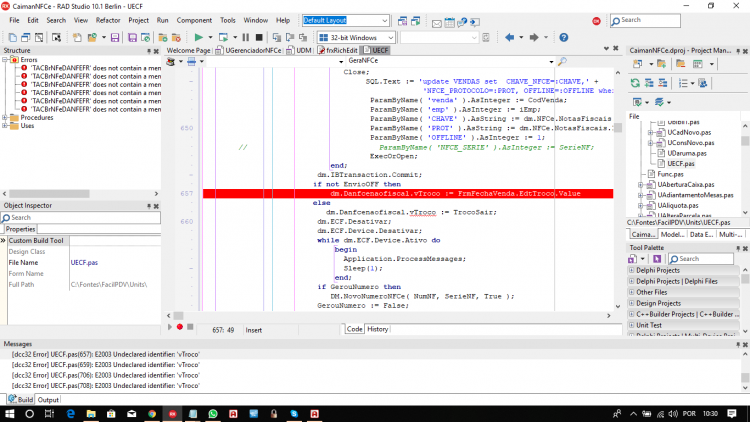The height and width of the screenshot is (422, 750).
Task: Open the GeraNFCe method dropdown
Action: [x=551, y=62]
